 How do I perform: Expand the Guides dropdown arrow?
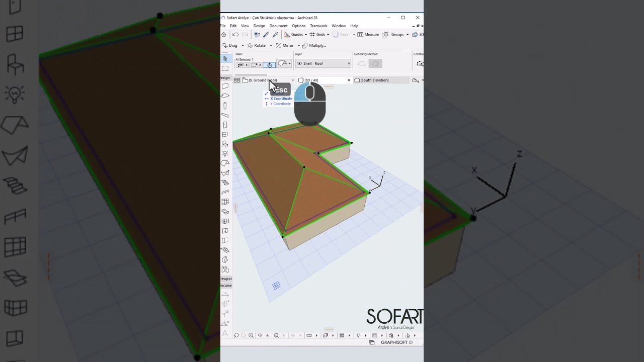tap(306, 35)
